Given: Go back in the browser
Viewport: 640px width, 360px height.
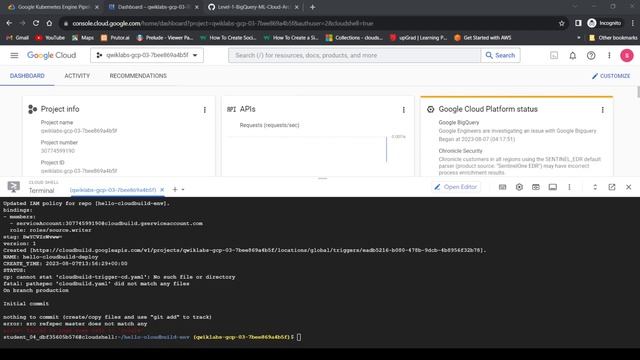Looking at the screenshot, I should 9,23.
